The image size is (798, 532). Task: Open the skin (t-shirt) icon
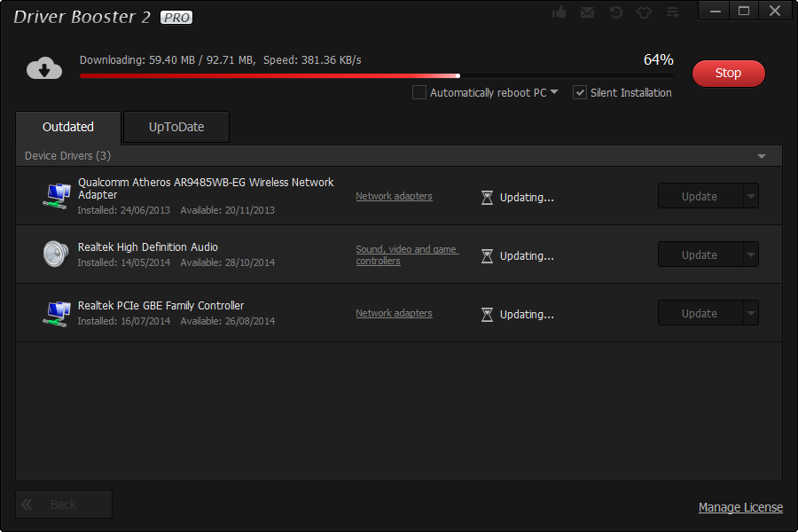click(x=644, y=12)
